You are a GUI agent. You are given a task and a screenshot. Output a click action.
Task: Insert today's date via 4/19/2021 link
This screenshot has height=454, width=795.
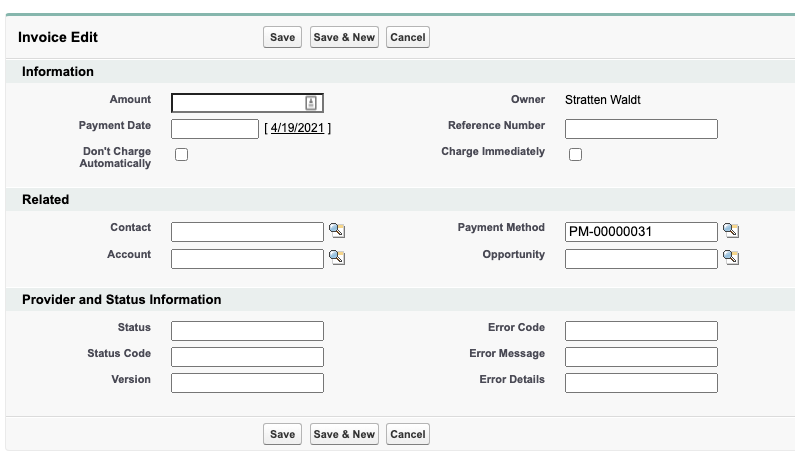pyautogui.click(x=297, y=129)
